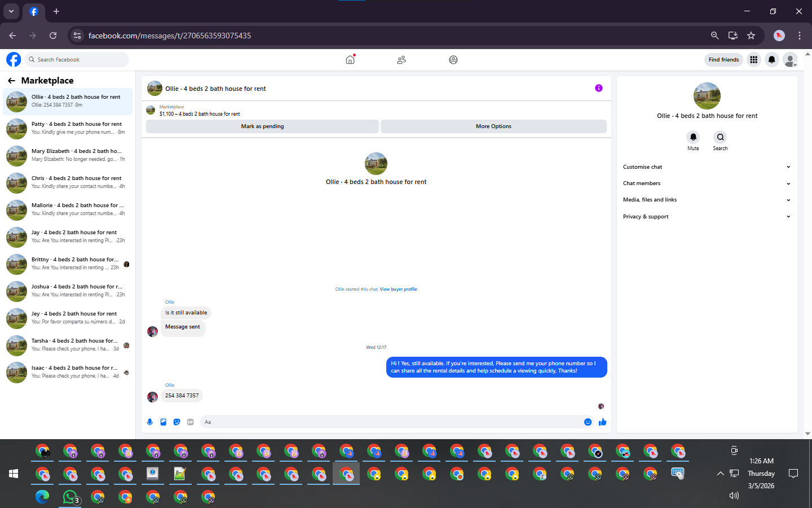Open the emoji picker in message box
812x508 pixels.
[x=588, y=422]
